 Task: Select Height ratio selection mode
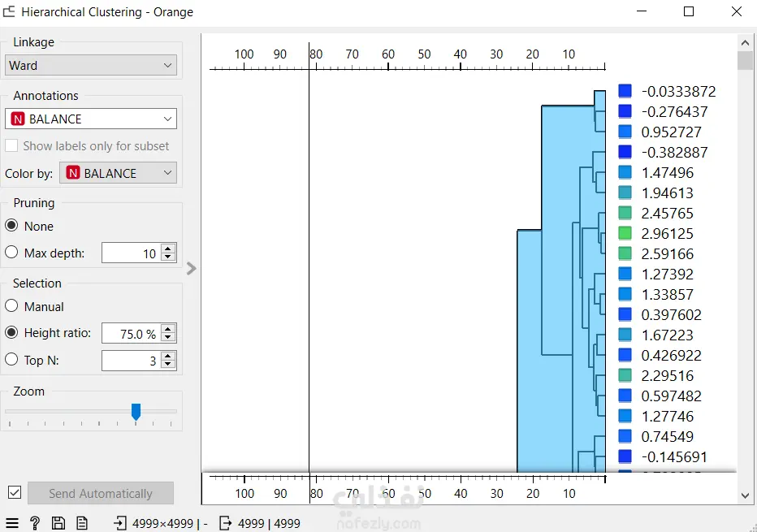(11, 333)
